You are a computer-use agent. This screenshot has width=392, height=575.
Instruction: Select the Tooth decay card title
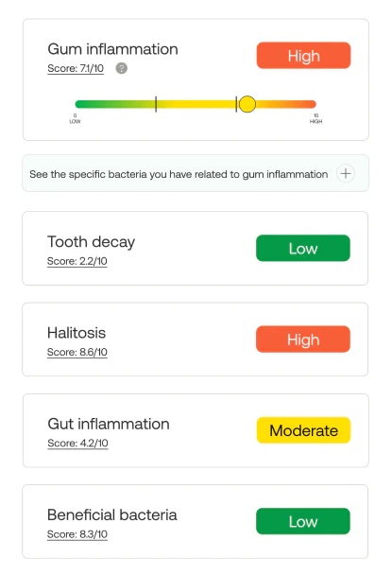click(92, 242)
